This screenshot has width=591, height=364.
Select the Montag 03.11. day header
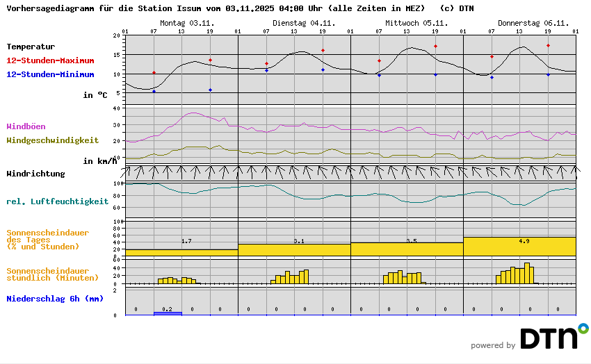pyautogui.click(x=186, y=23)
